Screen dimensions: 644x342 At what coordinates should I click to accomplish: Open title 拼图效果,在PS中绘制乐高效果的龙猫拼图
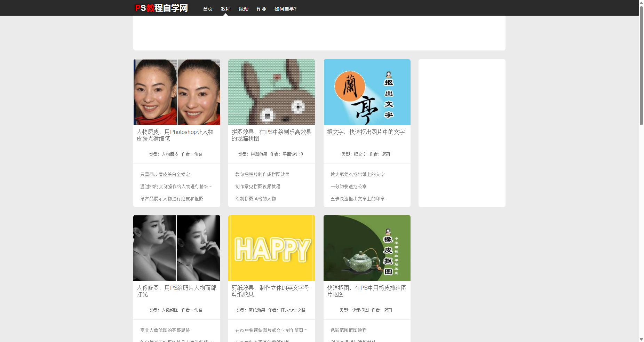[x=272, y=135]
